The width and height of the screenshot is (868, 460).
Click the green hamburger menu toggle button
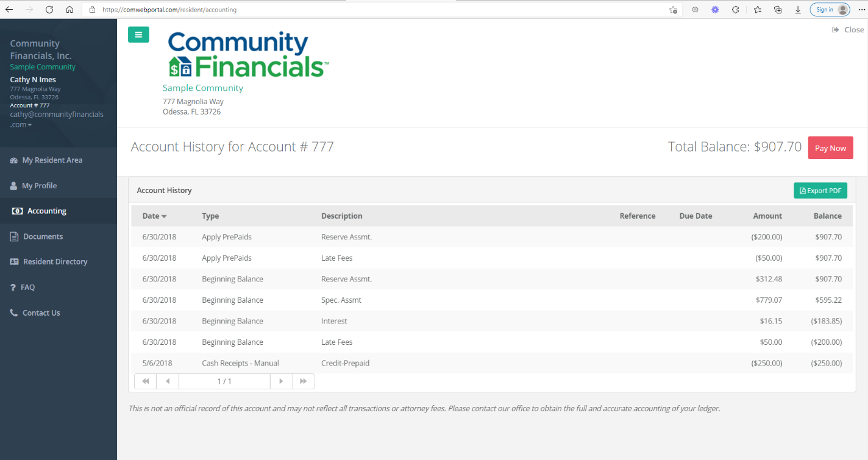click(138, 35)
